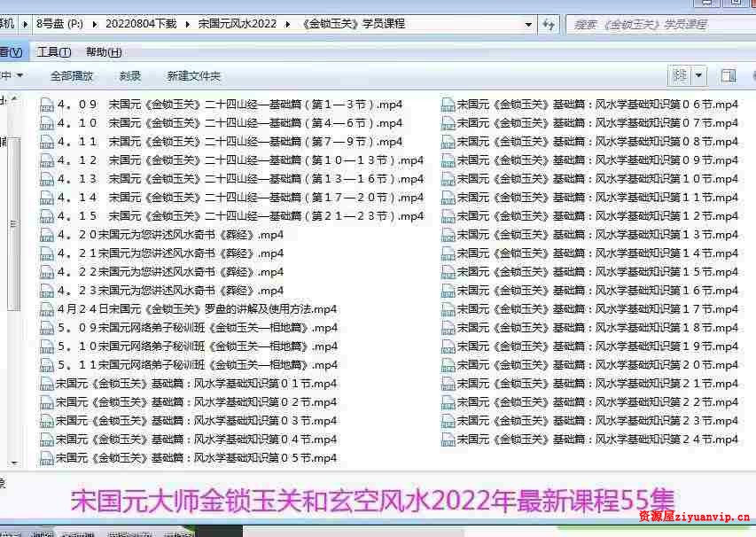Click file icon of 4.15 二十四山经 第21—23节.mp4
The width and height of the screenshot is (756, 537).
(47, 216)
